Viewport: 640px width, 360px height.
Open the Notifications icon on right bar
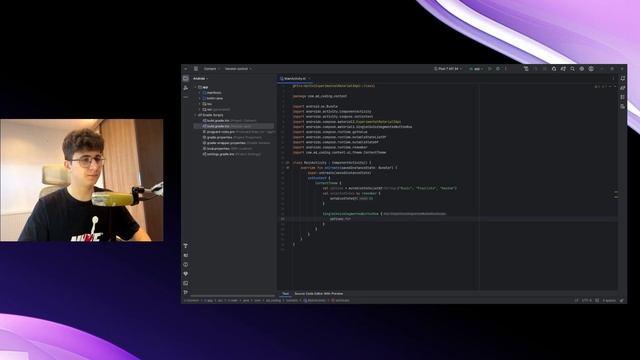pyautogui.click(x=622, y=78)
